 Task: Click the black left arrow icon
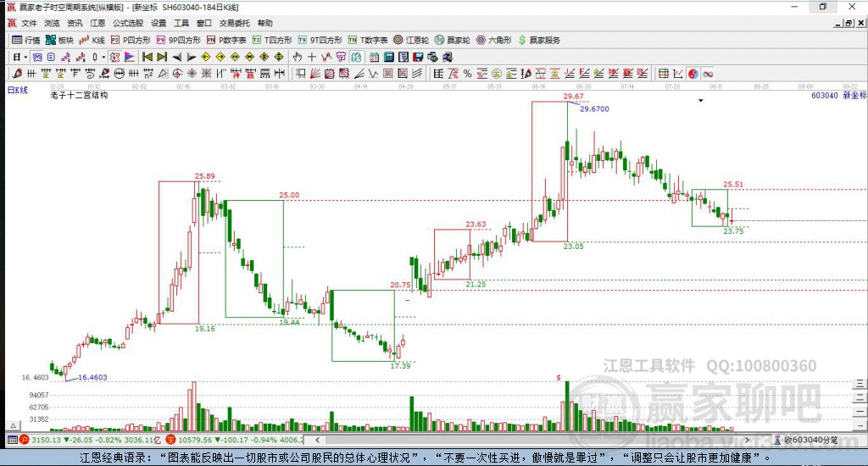(176, 57)
